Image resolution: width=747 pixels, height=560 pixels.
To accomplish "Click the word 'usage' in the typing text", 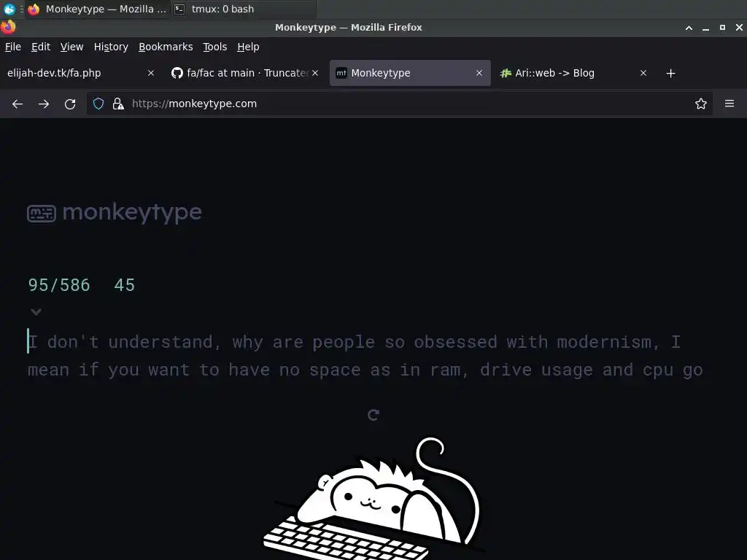I will (567, 370).
